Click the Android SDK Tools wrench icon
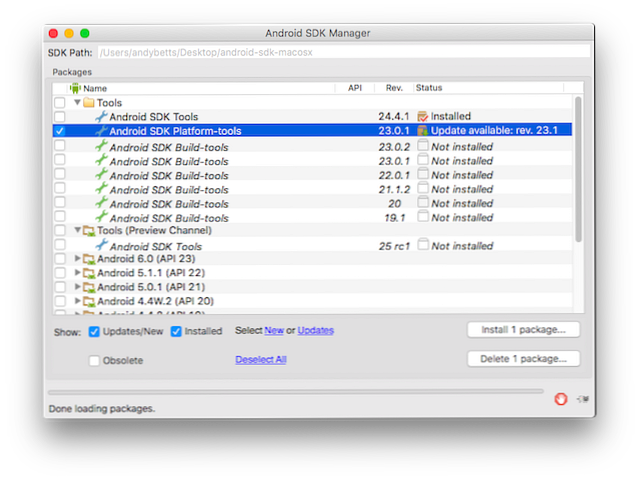The height and width of the screenshot is (479, 637). pos(100,117)
